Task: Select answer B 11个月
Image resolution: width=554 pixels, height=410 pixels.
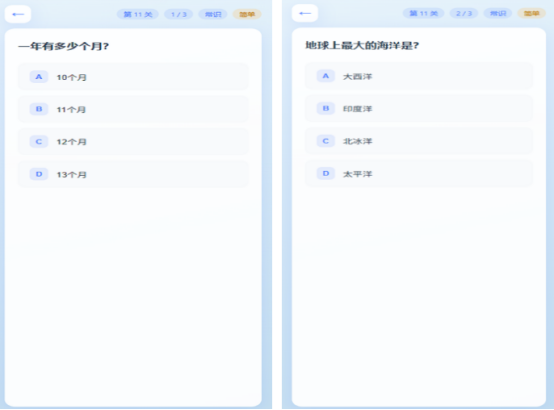Action: pyautogui.click(x=133, y=109)
